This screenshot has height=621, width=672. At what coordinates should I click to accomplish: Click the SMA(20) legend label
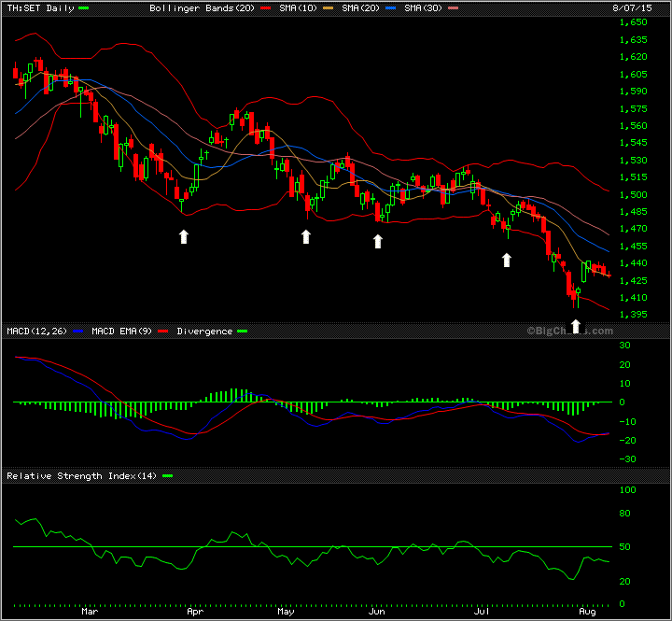point(361,8)
